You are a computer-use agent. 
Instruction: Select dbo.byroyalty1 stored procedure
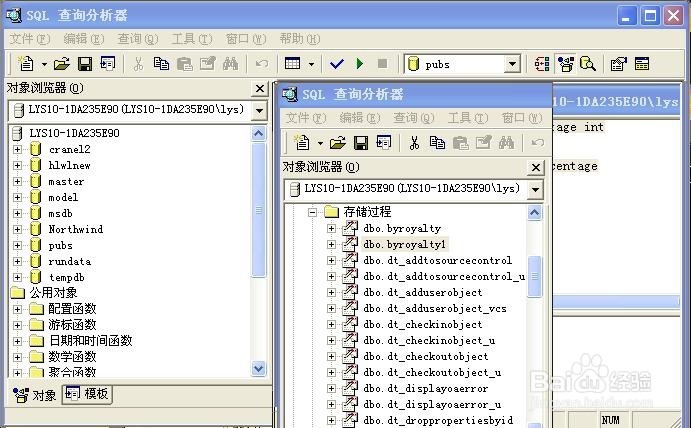tap(405, 244)
